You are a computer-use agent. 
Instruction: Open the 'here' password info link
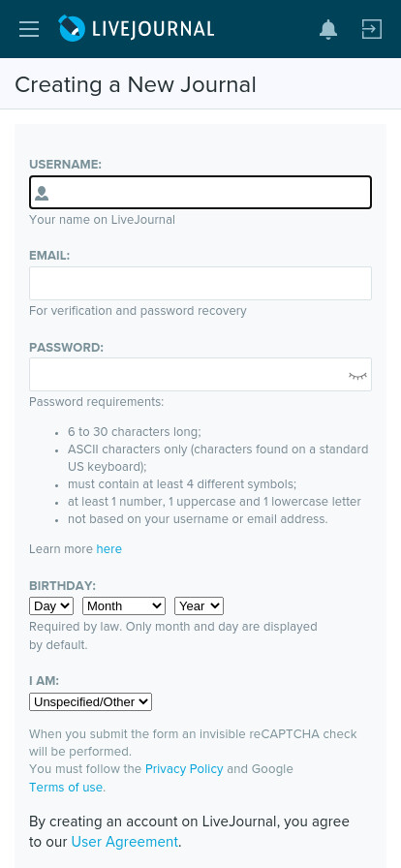[109, 549]
